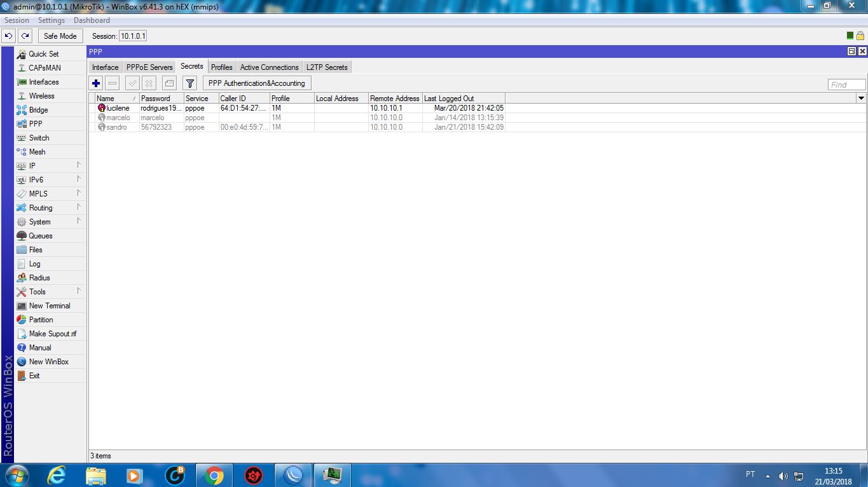
Task: Open New WinBox in sidebar
Action: [x=50, y=362]
